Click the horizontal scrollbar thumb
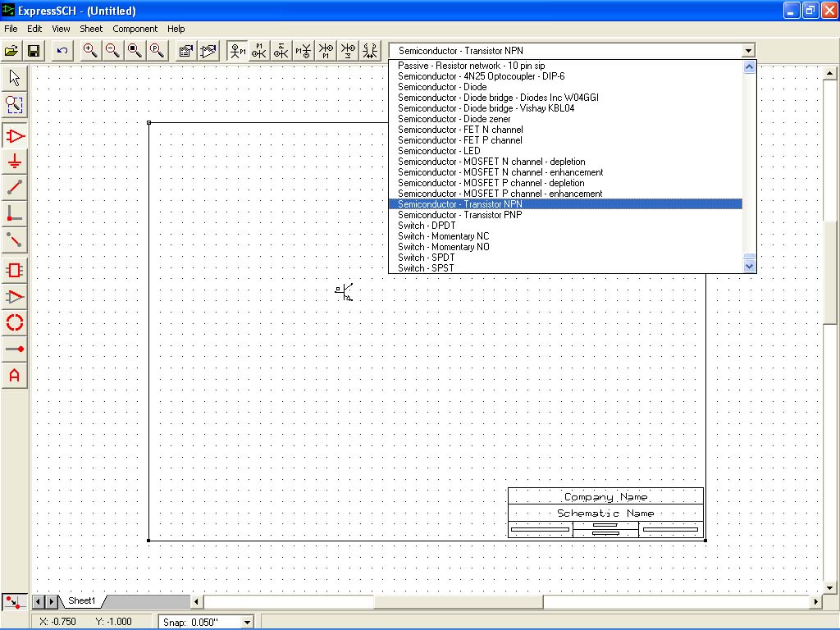The image size is (840, 630). pos(458,602)
